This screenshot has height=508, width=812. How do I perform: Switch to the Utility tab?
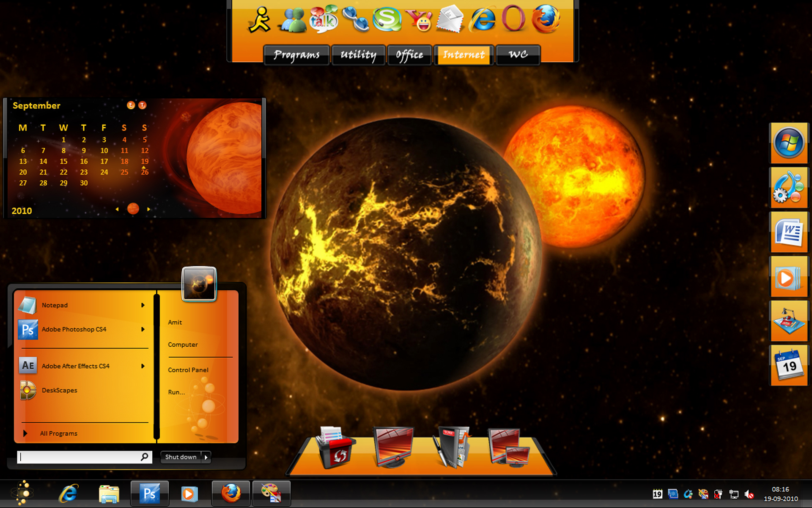coord(358,55)
